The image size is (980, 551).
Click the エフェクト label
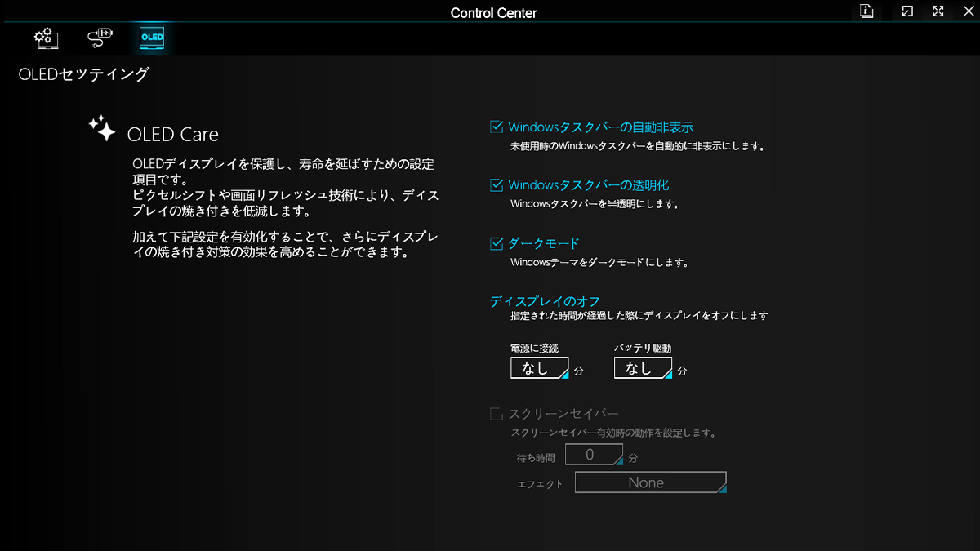[x=540, y=484]
